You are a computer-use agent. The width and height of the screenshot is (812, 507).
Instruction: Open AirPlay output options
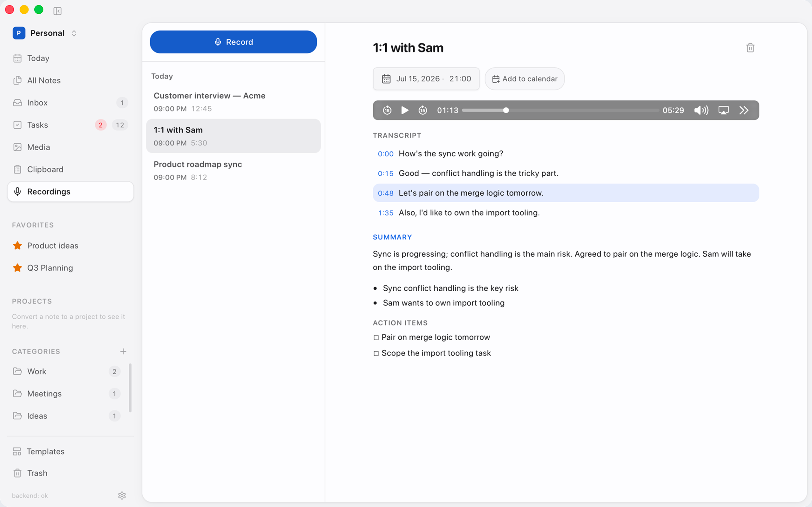coord(723,110)
